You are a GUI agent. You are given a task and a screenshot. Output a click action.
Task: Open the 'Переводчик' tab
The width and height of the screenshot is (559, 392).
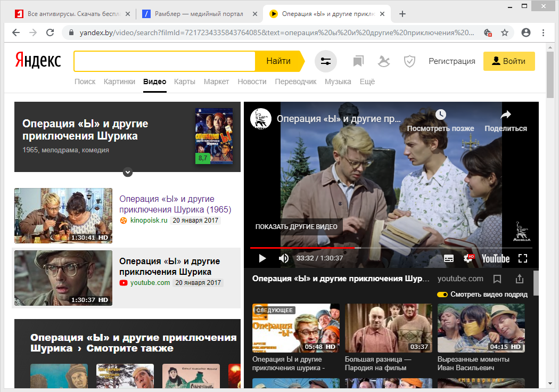295,81
